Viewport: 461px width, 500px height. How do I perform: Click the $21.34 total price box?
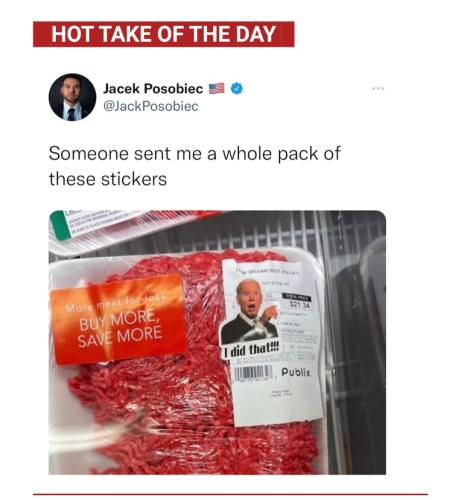coord(297,301)
